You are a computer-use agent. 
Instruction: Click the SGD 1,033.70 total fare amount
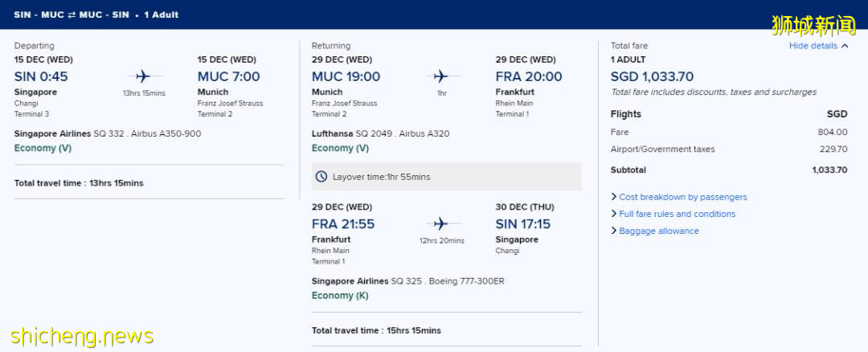pos(652,76)
